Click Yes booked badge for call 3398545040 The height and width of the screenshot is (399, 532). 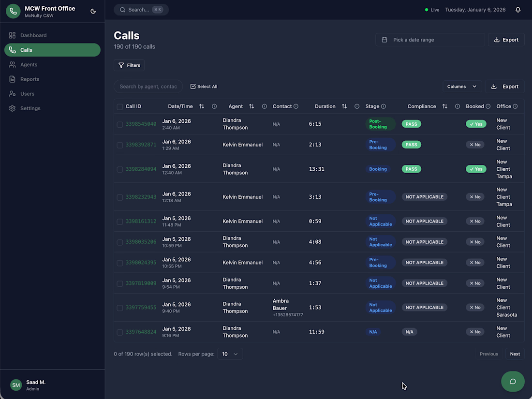[x=476, y=124]
